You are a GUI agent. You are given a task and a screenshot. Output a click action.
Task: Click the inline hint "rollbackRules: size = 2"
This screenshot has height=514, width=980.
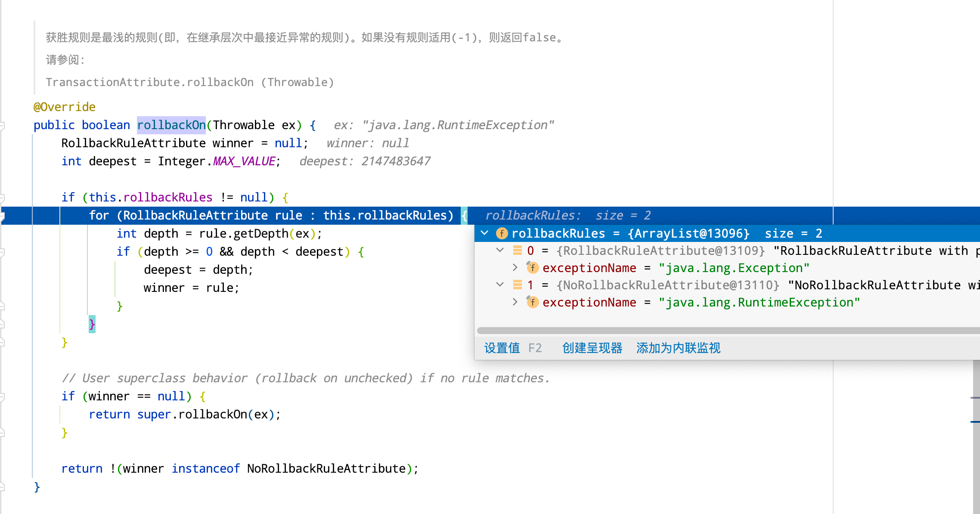[x=568, y=215]
